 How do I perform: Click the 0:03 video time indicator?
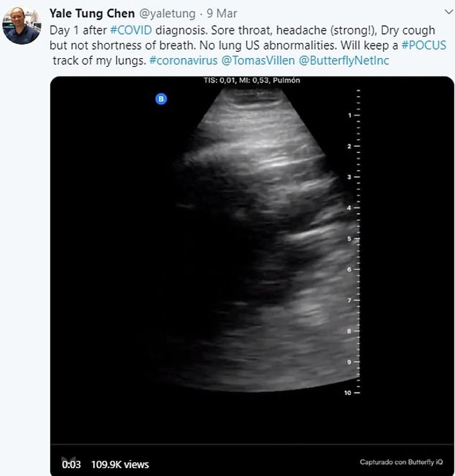coord(72,465)
